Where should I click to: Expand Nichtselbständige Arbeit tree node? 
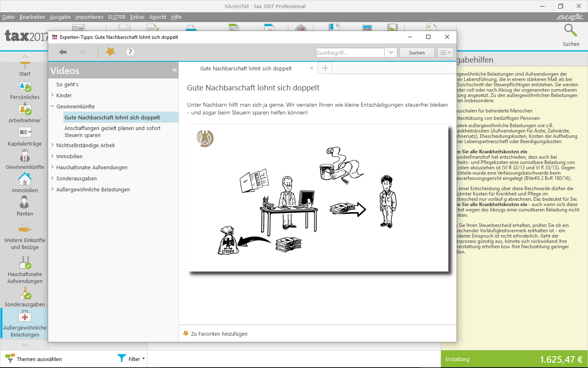coord(53,145)
